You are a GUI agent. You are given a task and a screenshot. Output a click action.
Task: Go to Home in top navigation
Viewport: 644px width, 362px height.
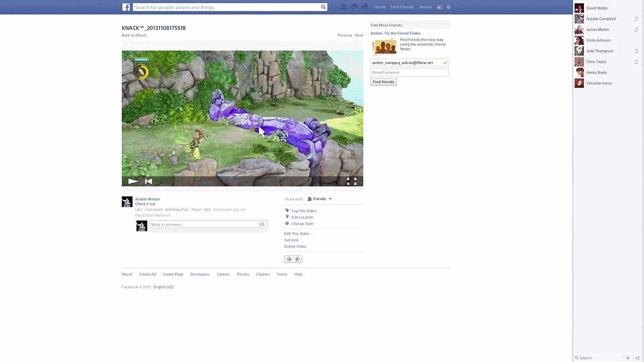pos(380,7)
